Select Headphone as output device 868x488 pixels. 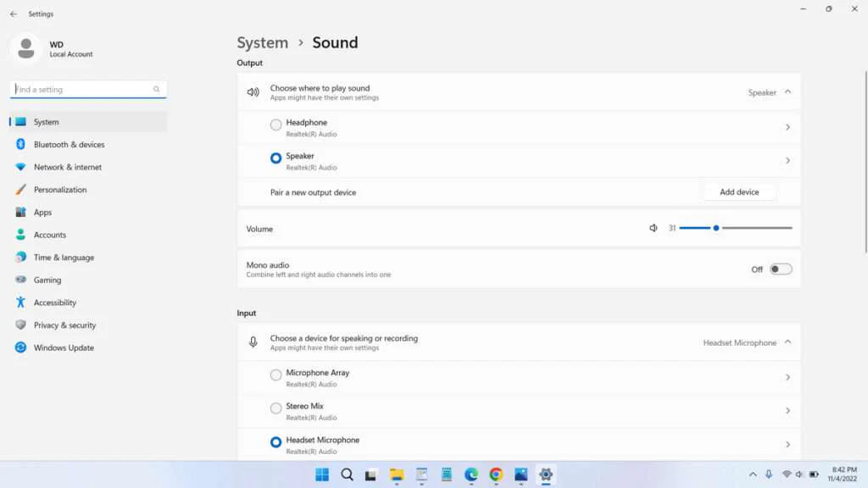tap(276, 124)
